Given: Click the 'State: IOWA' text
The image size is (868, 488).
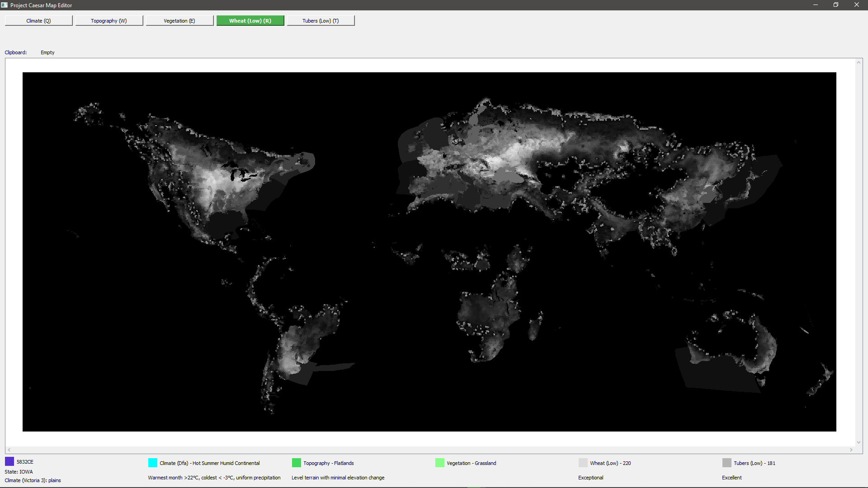Looking at the screenshot, I should tap(19, 472).
